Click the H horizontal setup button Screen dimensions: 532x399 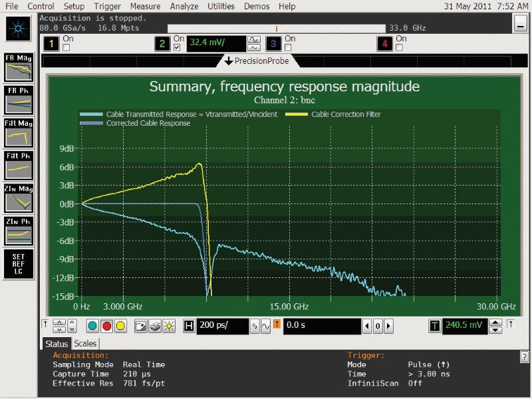pyautogui.click(x=189, y=326)
